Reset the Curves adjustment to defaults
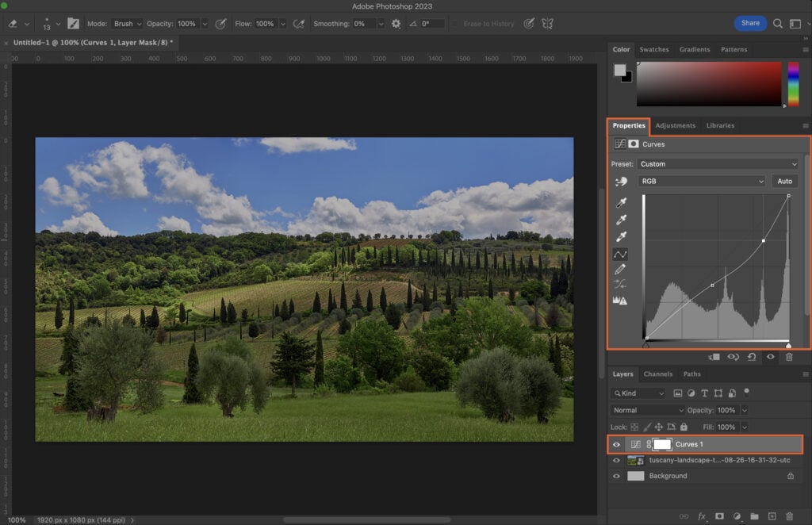 click(x=752, y=357)
